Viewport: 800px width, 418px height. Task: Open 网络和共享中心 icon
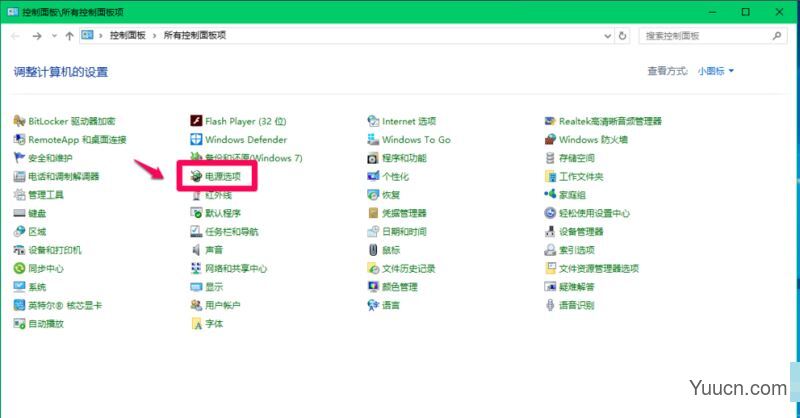(196, 268)
